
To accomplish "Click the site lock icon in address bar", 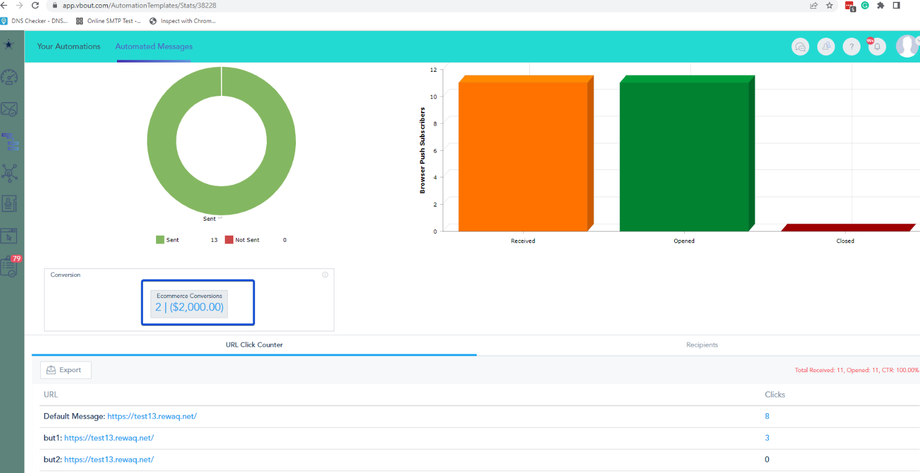I will (x=55, y=5).
